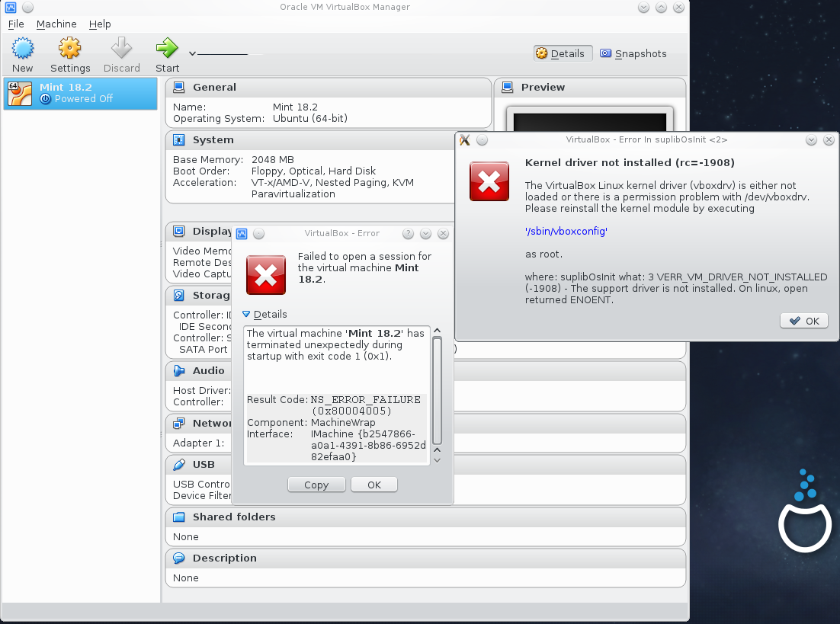Open the General section header
Image resolution: width=840 pixels, height=624 pixels.
coord(329,88)
